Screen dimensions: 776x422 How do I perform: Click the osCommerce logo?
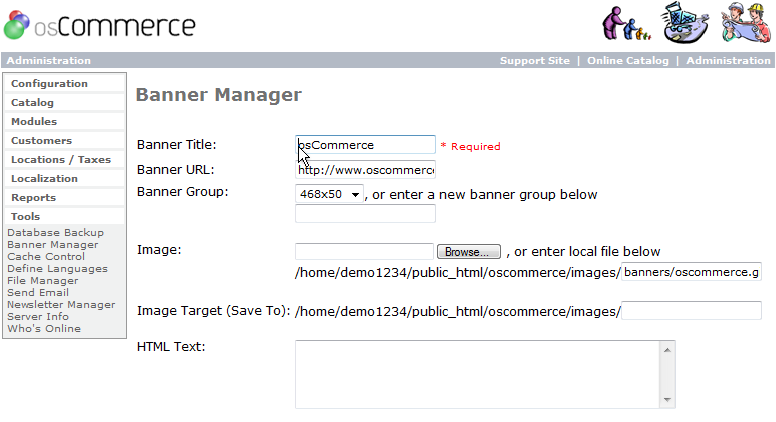coord(99,25)
